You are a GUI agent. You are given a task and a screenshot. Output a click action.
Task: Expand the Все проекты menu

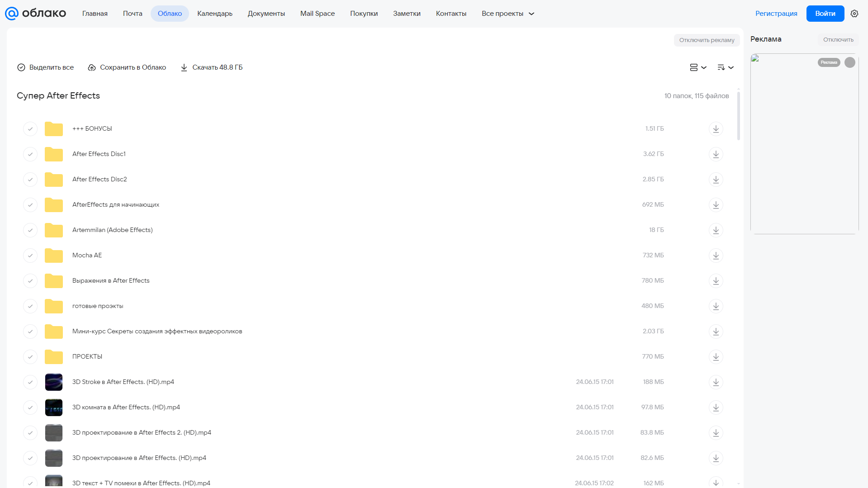(508, 14)
